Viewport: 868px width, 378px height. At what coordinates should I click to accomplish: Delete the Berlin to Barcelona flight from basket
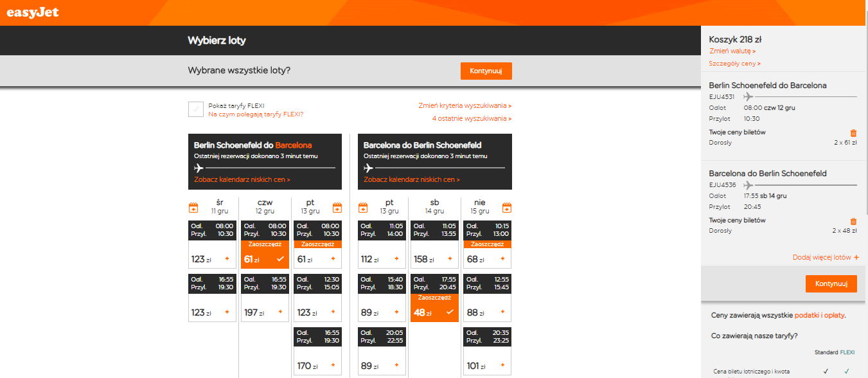pos(853,132)
